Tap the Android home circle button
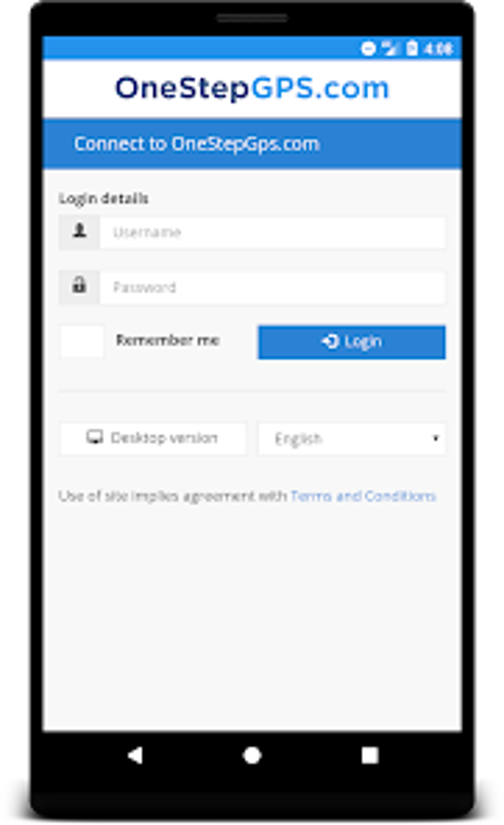 pos(252,755)
